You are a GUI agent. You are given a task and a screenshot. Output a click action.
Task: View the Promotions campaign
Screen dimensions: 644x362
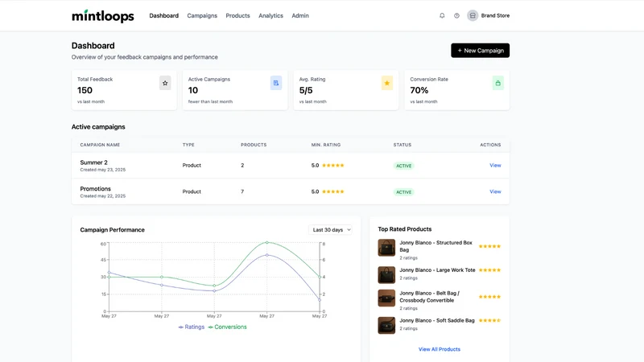click(495, 191)
